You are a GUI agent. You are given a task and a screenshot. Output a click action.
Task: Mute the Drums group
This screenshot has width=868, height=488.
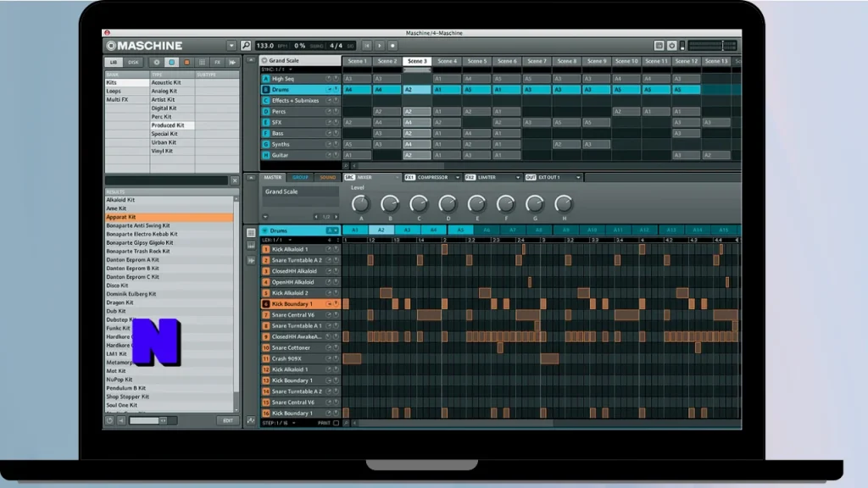tap(336, 90)
